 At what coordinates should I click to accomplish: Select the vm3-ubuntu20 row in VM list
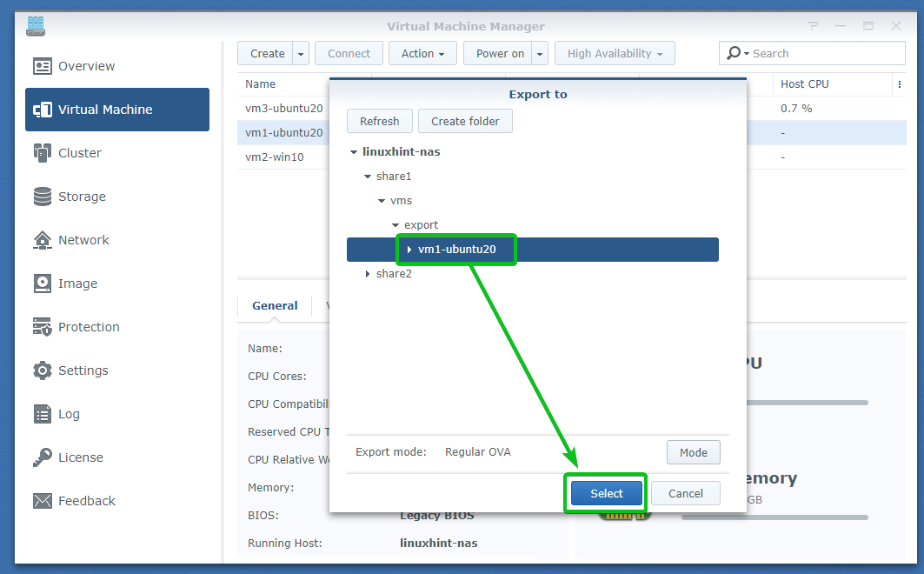click(284, 109)
